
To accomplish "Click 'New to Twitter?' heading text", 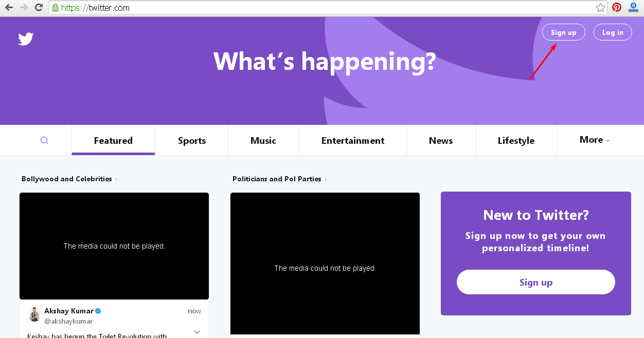I will [x=536, y=215].
